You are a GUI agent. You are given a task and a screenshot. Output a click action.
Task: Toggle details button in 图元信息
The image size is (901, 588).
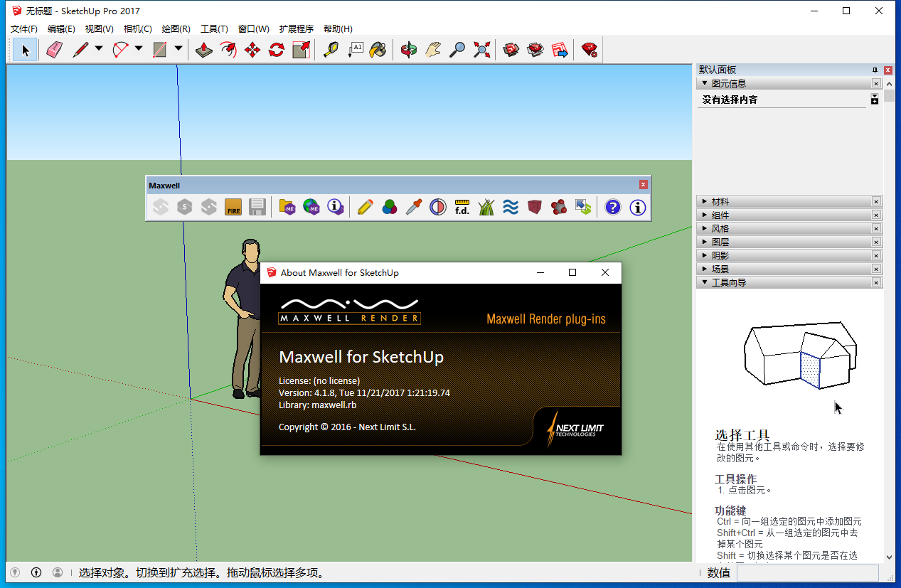(x=875, y=100)
